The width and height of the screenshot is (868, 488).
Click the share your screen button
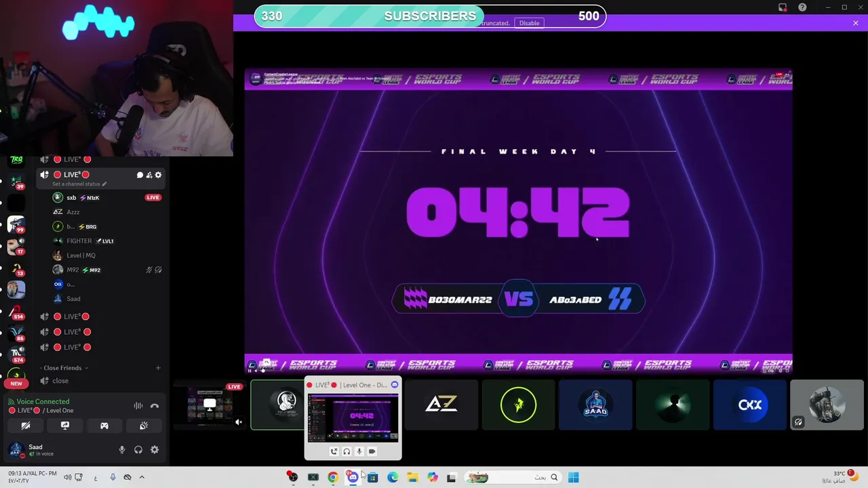point(65,426)
